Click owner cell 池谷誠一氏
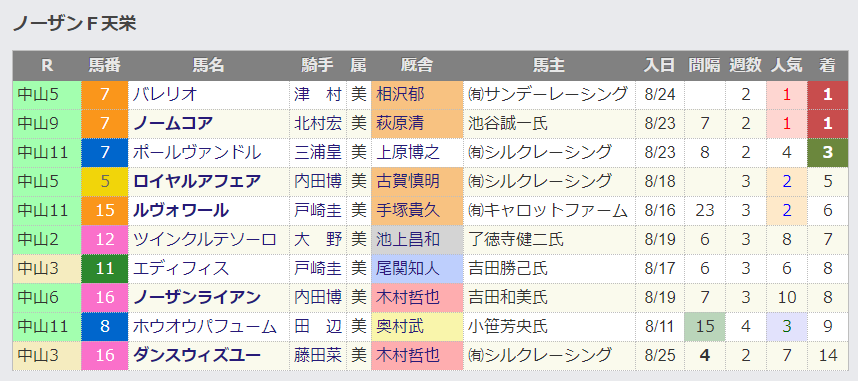The image size is (858, 381). (x=549, y=124)
